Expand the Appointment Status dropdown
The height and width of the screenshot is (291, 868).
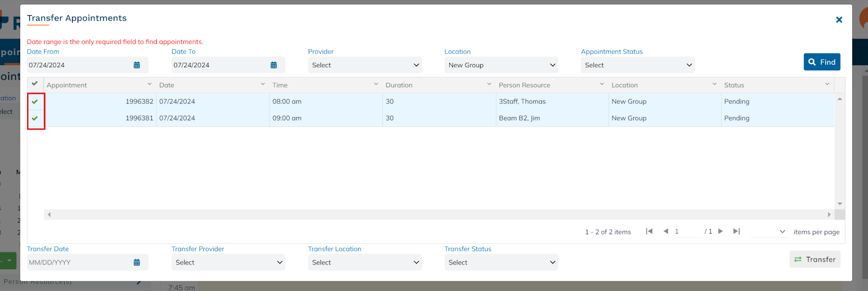tap(637, 65)
